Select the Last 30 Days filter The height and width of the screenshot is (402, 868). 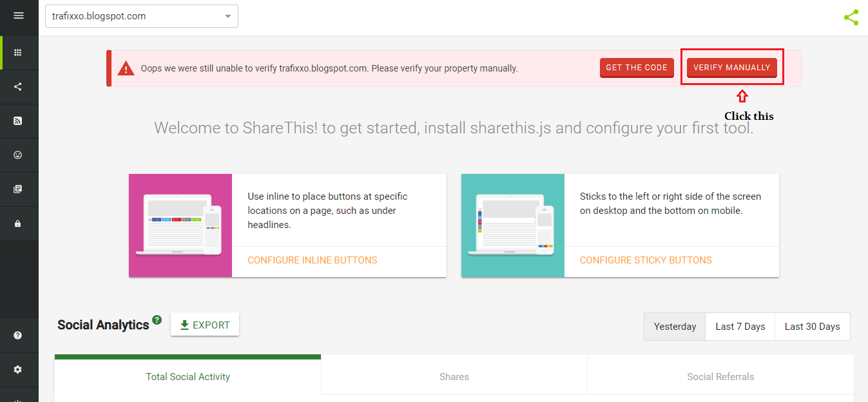point(812,327)
